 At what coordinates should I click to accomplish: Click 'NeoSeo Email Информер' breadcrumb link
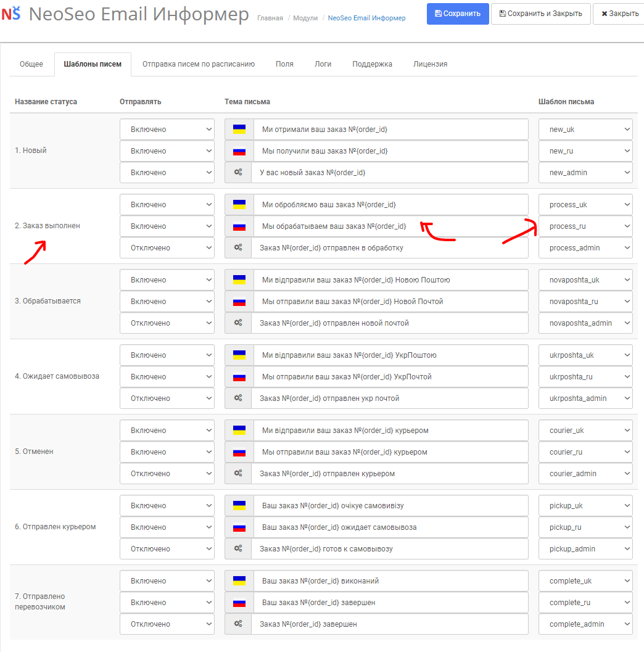pos(366,19)
